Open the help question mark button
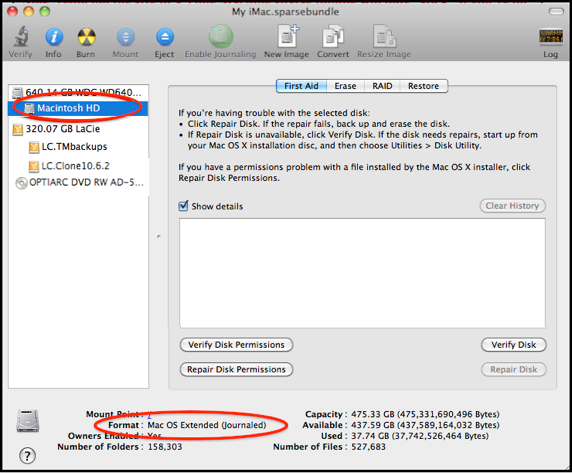572x473 pixels. click(27, 455)
